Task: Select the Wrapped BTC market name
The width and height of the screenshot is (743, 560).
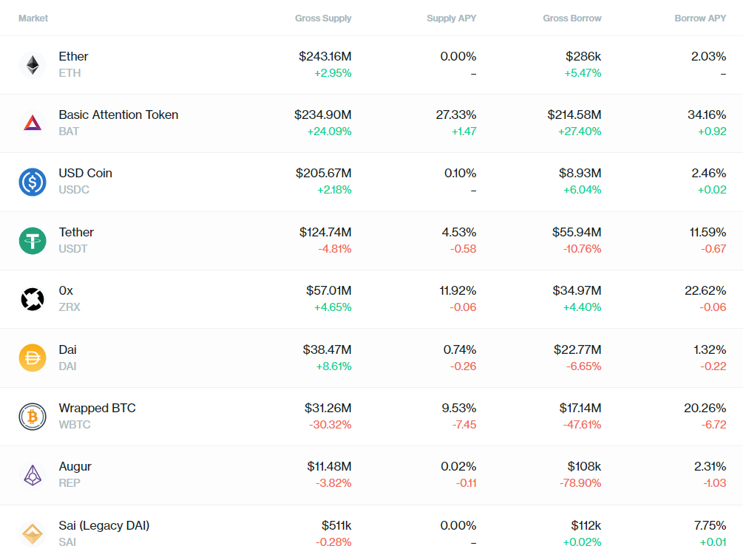Action: [x=97, y=408]
